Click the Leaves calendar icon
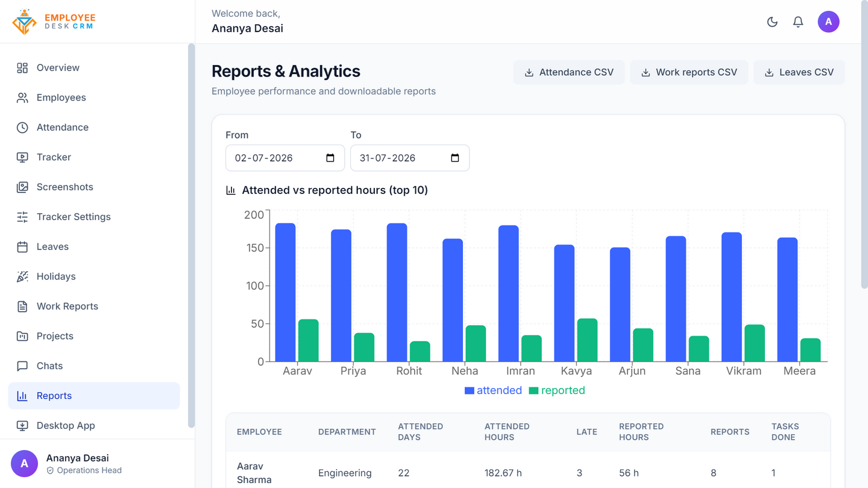This screenshot has height=488, width=868. coord(22,246)
